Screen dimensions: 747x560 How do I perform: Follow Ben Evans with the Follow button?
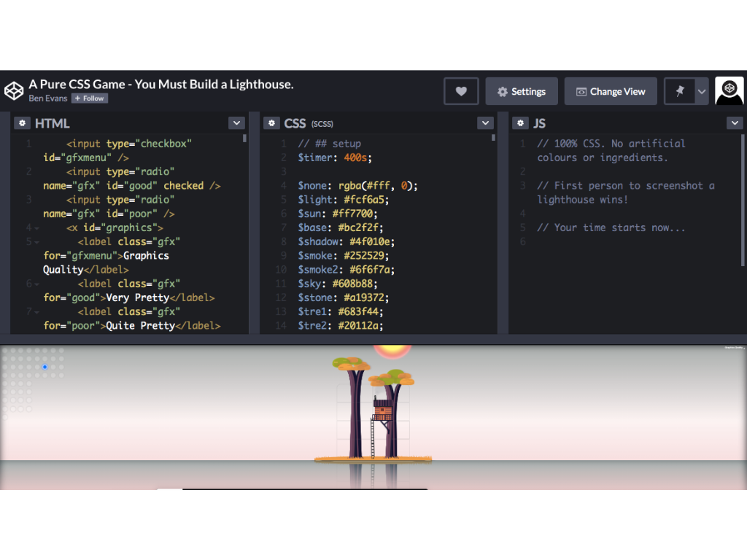click(90, 98)
